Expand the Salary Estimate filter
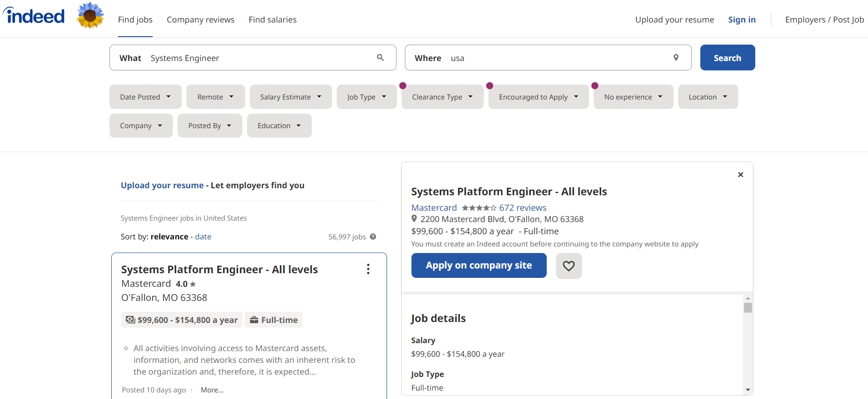 [291, 97]
